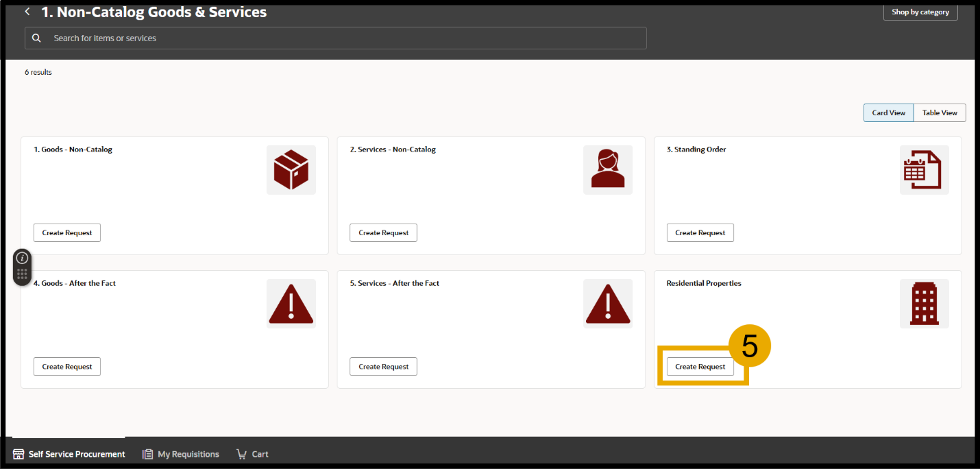Click the Goods Non-Catalog box icon
980x469 pixels.
(291, 170)
